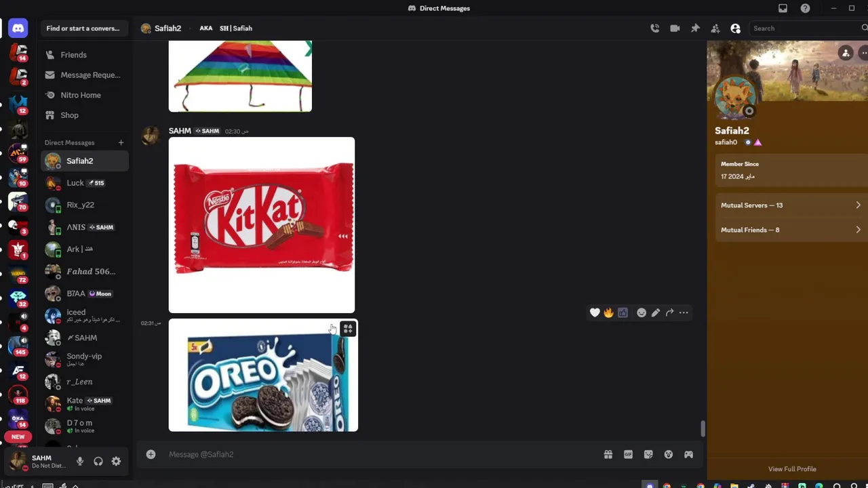Open B7AA direct message

85,293
